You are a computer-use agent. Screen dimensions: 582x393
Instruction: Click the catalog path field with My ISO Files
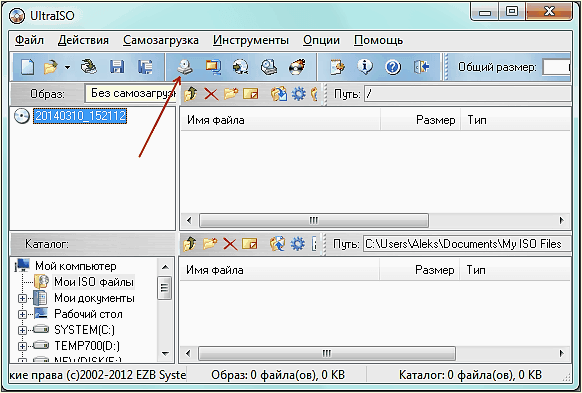[x=466, y=244]
